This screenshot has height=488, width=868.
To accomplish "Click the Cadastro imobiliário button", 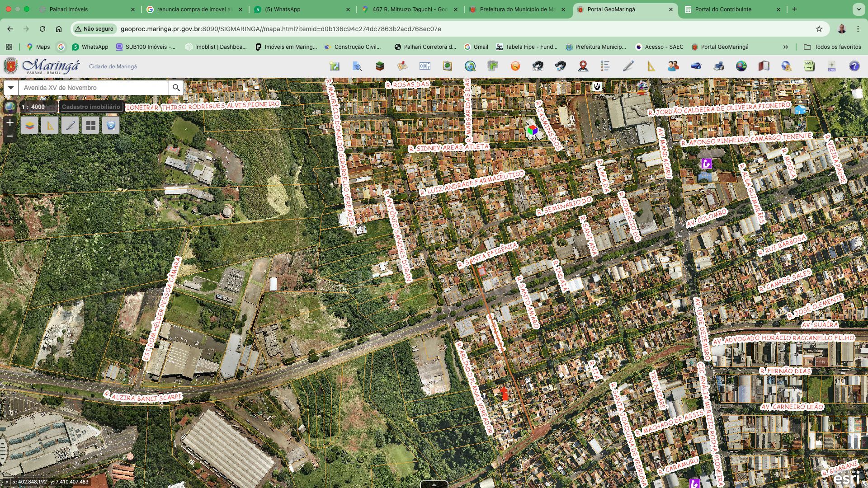I will click(91, 107).
